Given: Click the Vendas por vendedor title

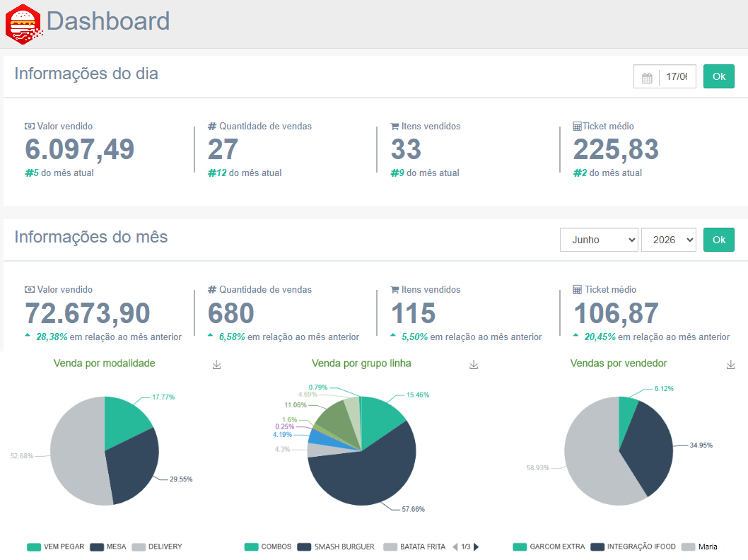Looking at the screenshot, I should coord(619,363).
